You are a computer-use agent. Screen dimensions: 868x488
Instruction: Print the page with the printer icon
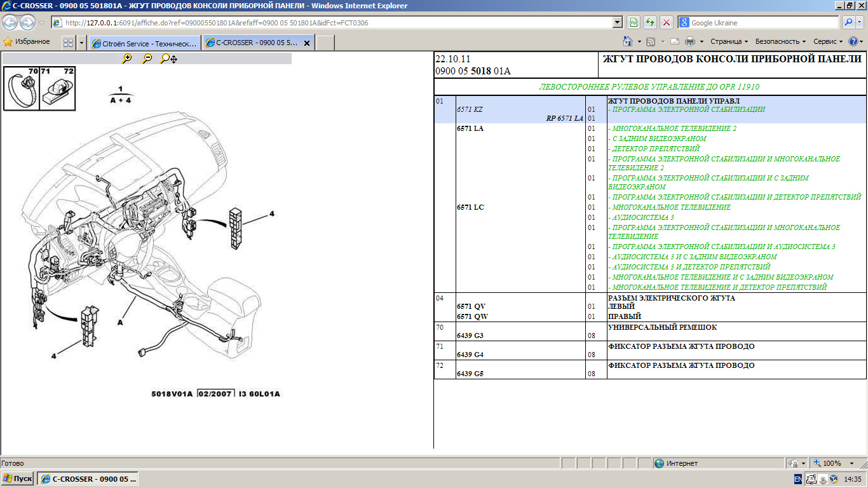click(x=690, y=41)
